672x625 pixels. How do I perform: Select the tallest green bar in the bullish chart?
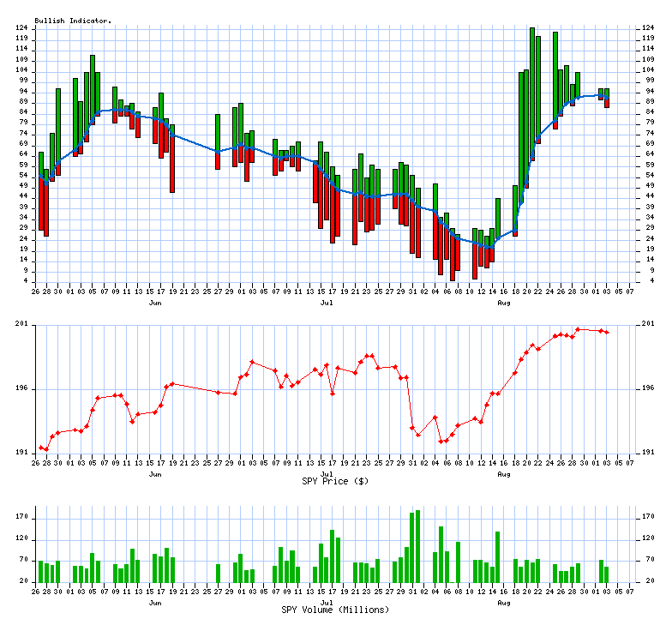click(x=532, y=86)
